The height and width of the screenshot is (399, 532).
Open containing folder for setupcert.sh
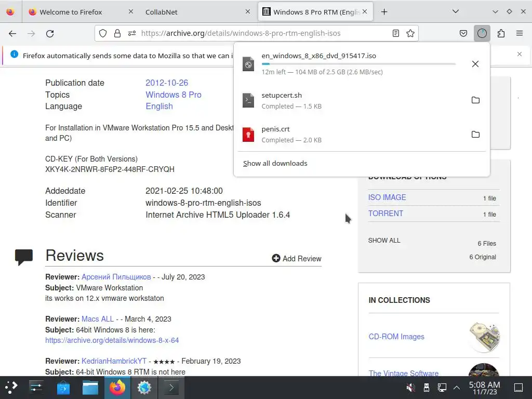click(475, 100)
